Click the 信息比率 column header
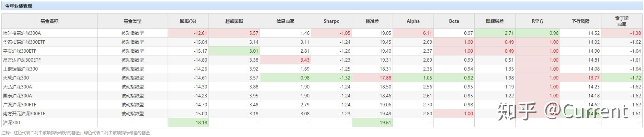The height and width of the screenshot is (137, 644). point(285,21)
